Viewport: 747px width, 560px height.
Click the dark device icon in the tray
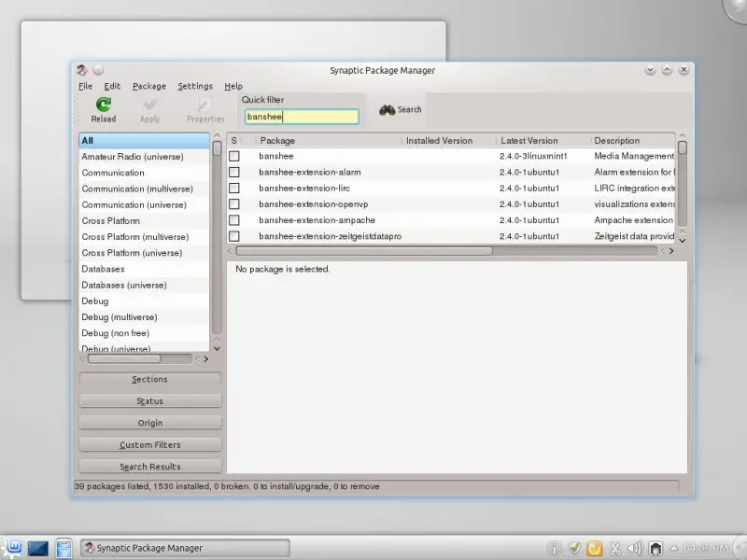coord(656,549)
